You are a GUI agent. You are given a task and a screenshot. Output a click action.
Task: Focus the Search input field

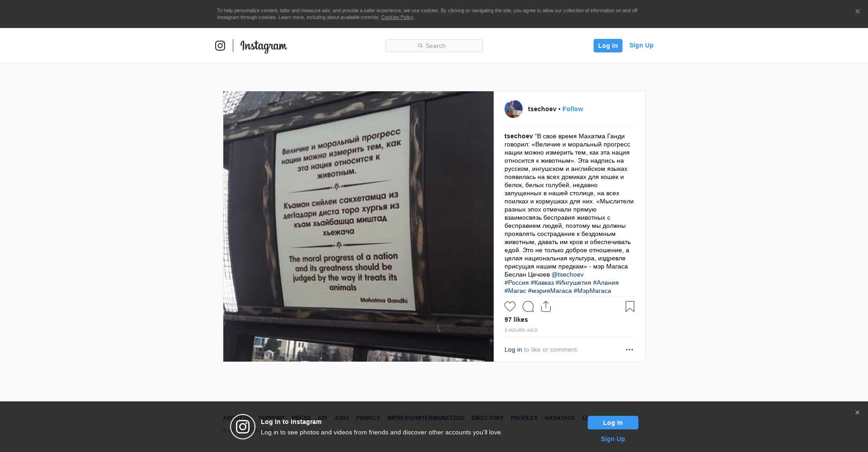coord(434,46)
